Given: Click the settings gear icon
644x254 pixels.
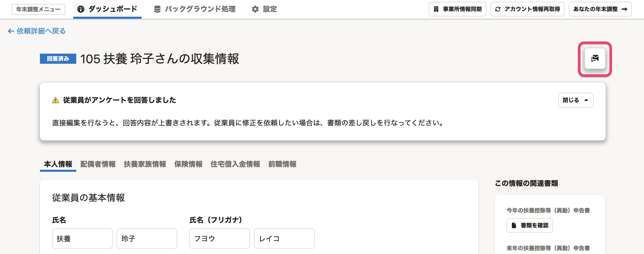Looking at the screenshot, I should (255, 9).
